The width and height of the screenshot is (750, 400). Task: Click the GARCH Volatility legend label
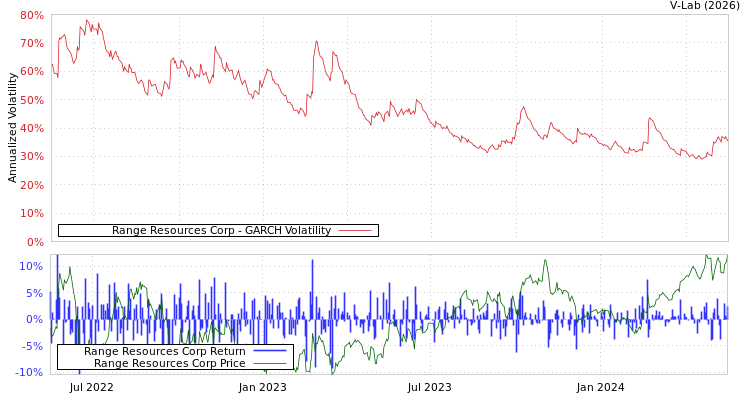click(x=221, y=230)
